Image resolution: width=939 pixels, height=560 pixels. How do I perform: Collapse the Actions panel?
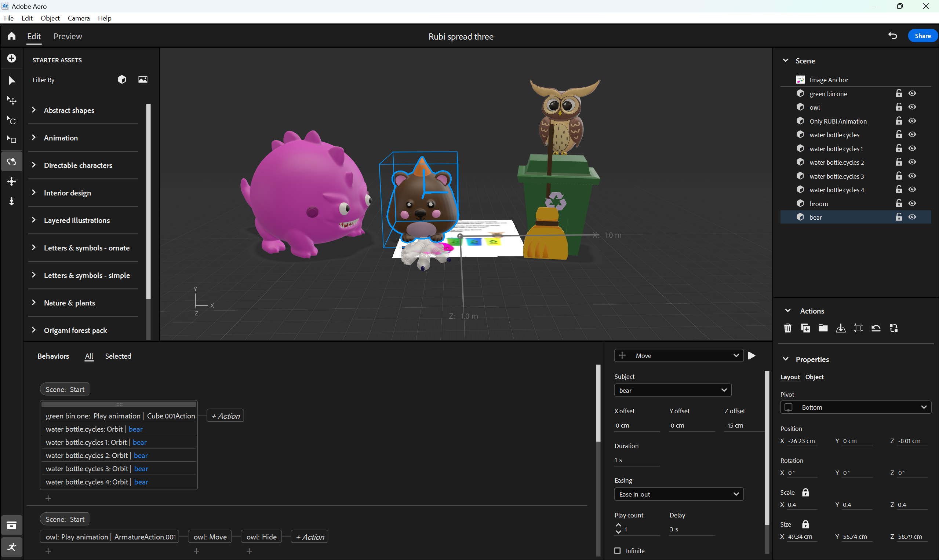[x=788, y=311]
